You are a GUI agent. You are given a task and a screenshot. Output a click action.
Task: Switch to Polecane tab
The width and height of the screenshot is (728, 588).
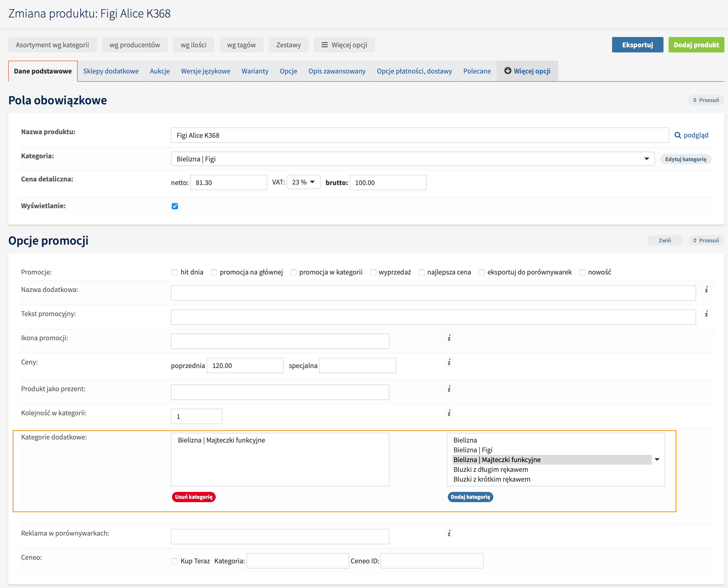477,71
